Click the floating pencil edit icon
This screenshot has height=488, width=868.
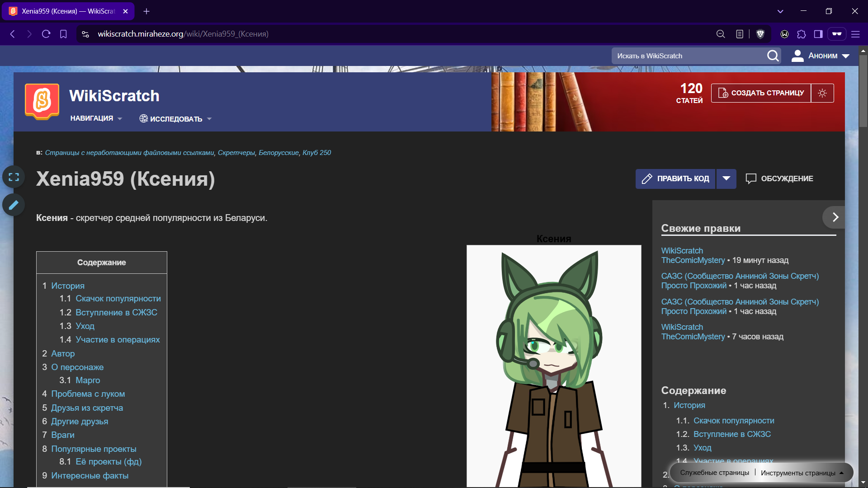(x=14, y=205)
